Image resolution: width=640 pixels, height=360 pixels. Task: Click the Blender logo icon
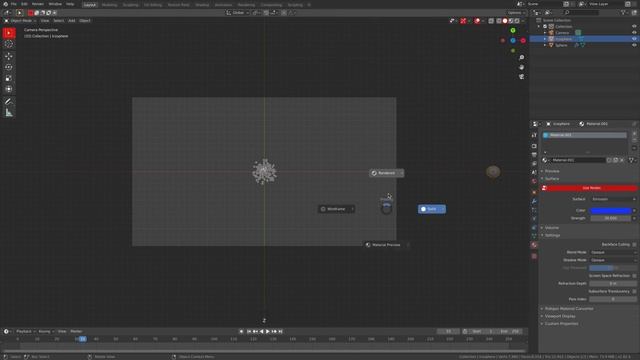[x=5, y=4]
